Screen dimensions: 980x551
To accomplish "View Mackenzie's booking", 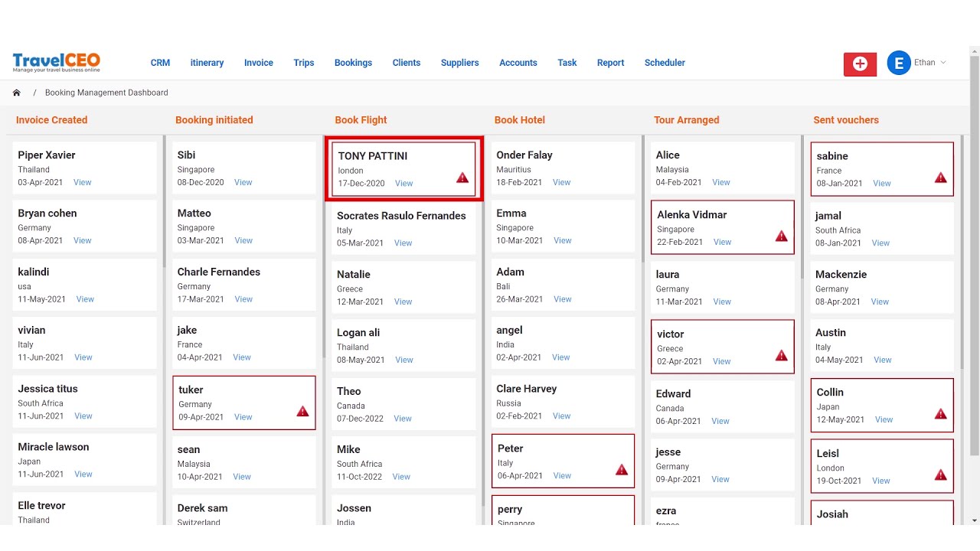I will 880,302.
